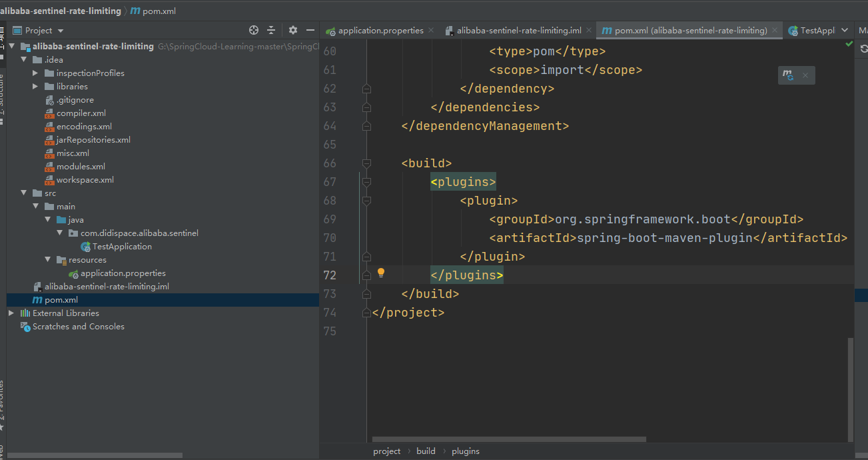The width and height of the screenshot is (868, 460).
Task: Collapse the resources folder
Action: tap(47, 260)
